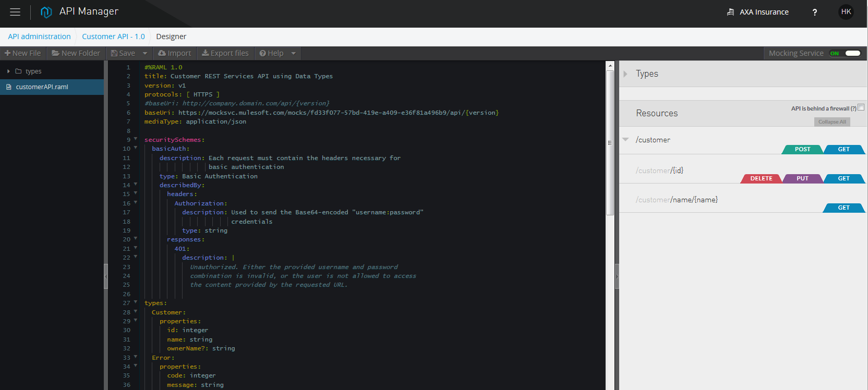Click the file browser panel splitter handle
Screen dimensions: 868x390
coord(106,276)
